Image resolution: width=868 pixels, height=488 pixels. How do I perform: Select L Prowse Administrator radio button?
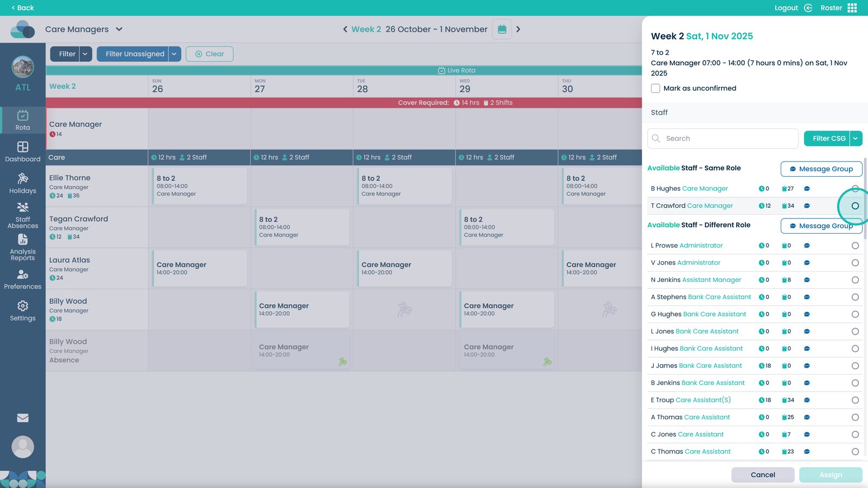click(x=855, y=246)
